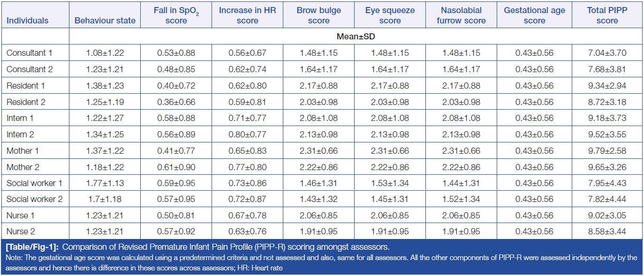This screenshot has height=276, width=644.
Task: Click the "Social worker 2" row label
Action: point(34,199)
